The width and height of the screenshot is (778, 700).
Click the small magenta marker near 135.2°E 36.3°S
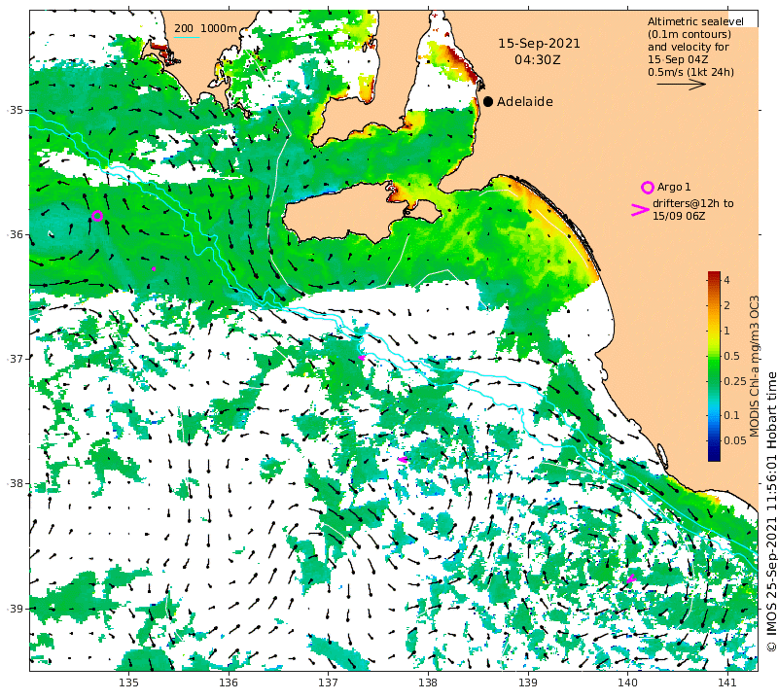pyautogui.click(x=154, y=269)
